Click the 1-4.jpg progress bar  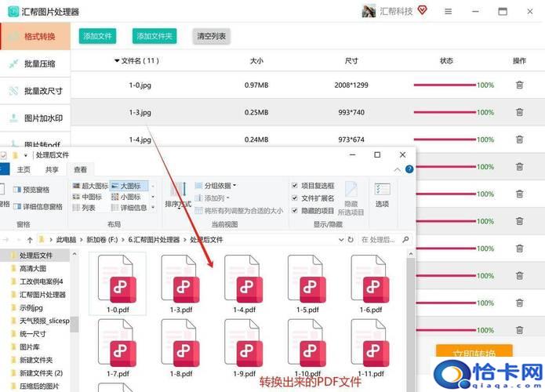tap(445, 140)
